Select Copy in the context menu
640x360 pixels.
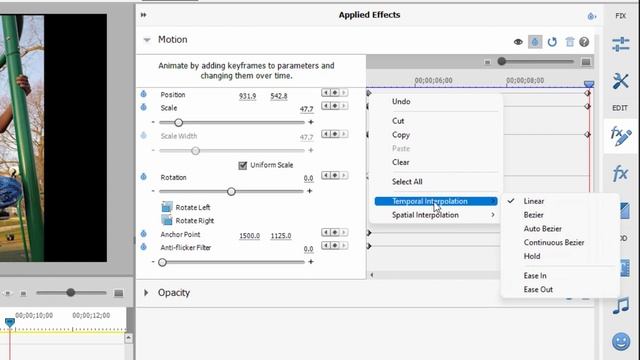pyautogui.click(x=400, y=135)
